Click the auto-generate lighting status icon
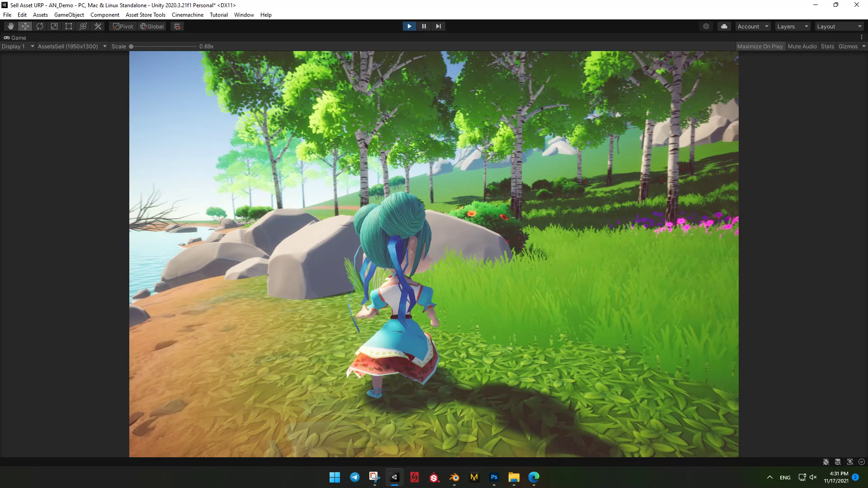This screenshot has height=488, width=868. click(x=850, y=462)
